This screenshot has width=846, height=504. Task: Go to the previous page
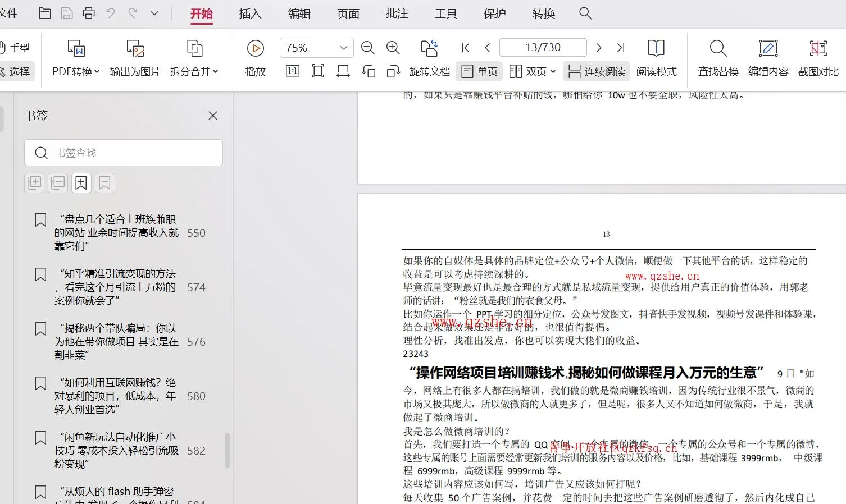[487, 48]
